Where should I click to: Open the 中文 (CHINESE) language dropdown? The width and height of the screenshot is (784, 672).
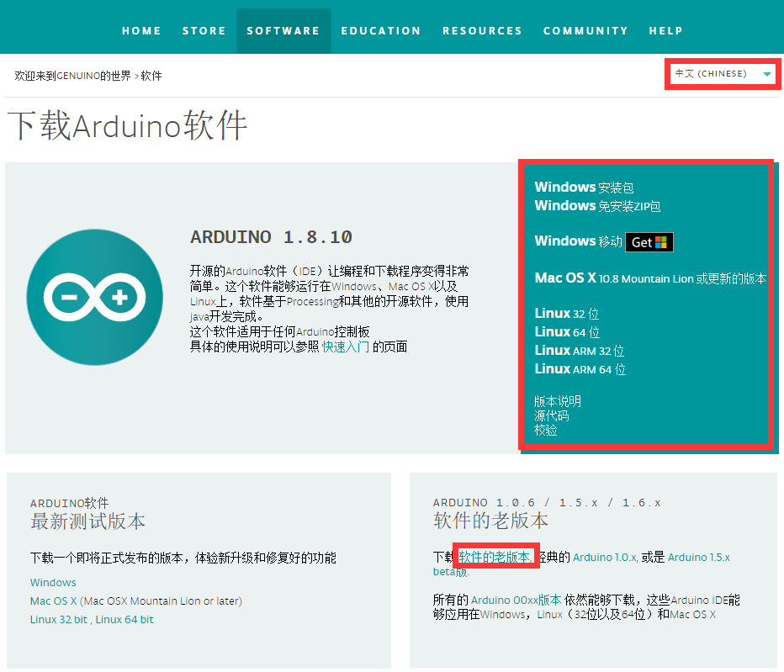722,74
